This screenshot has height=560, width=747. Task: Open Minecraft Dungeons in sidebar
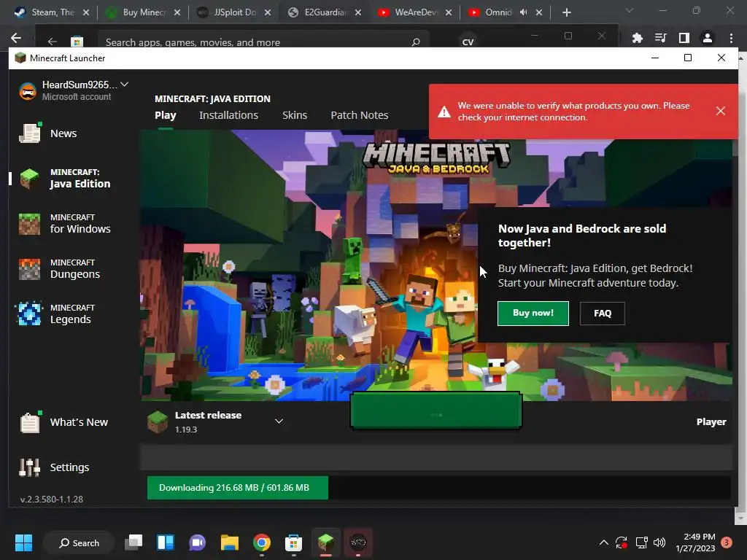[x=60, y=269]
